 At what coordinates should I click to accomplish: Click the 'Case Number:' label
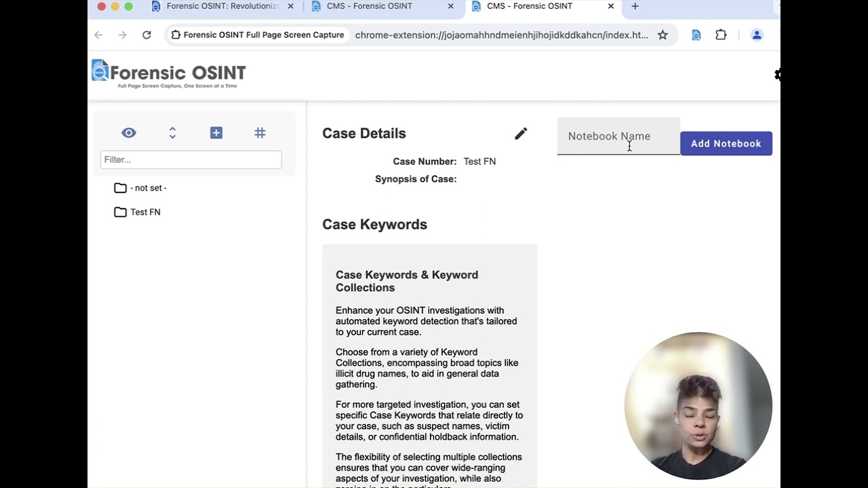425,161
